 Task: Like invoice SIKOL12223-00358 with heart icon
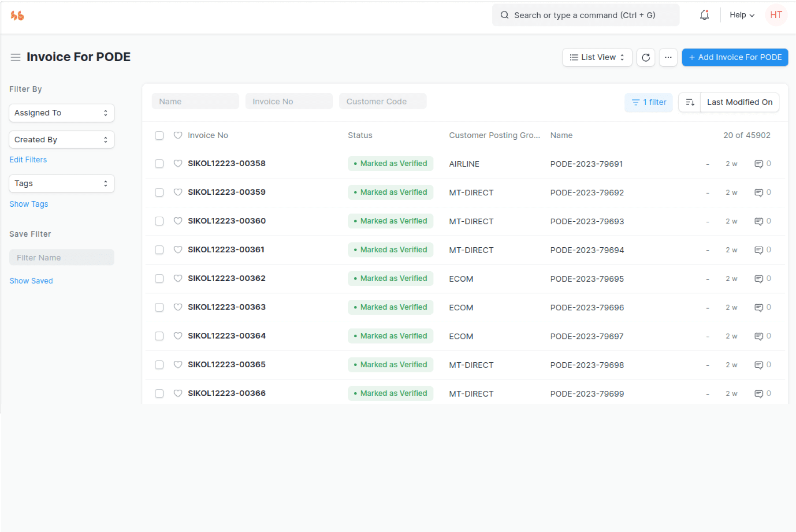coord(178,164)
